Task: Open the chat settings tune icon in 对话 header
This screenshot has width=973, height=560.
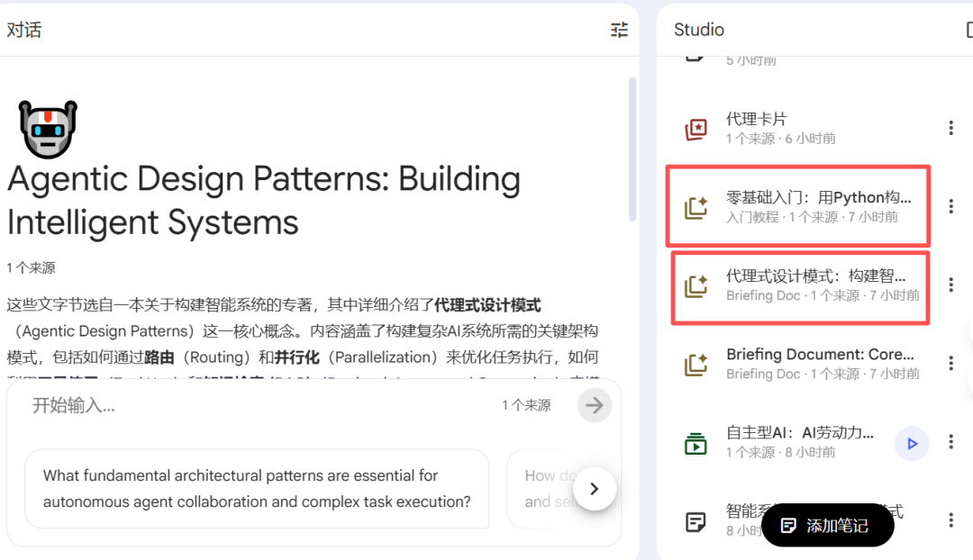Action: [x=619, y=29]
